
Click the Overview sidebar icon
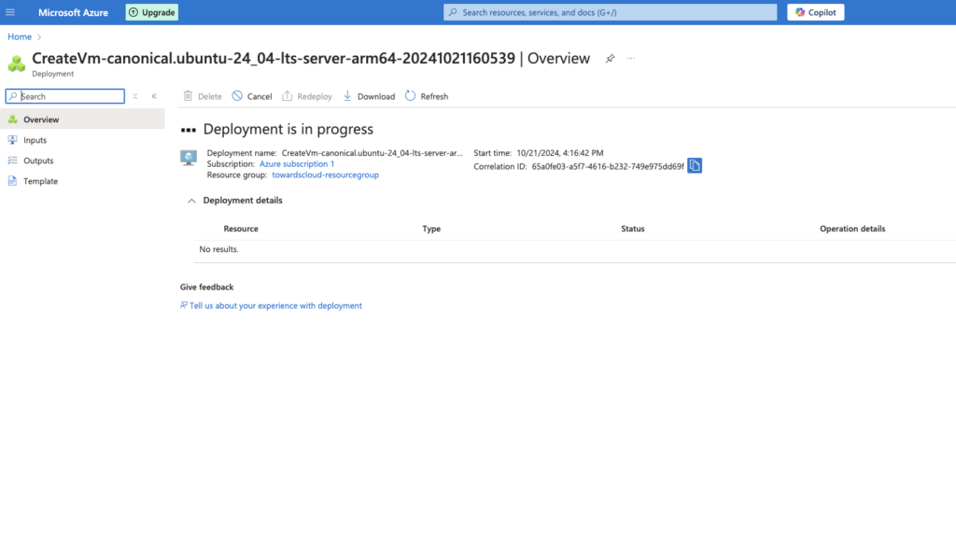[x=12, y=119]
